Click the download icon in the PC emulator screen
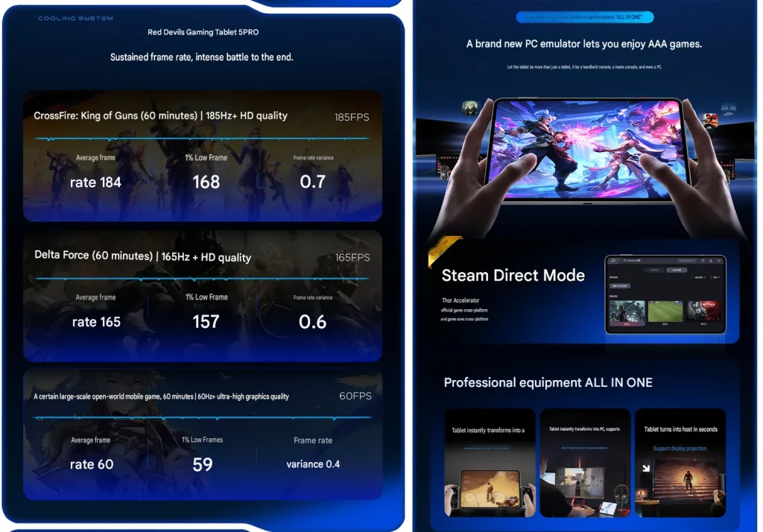 coord(711,261)
